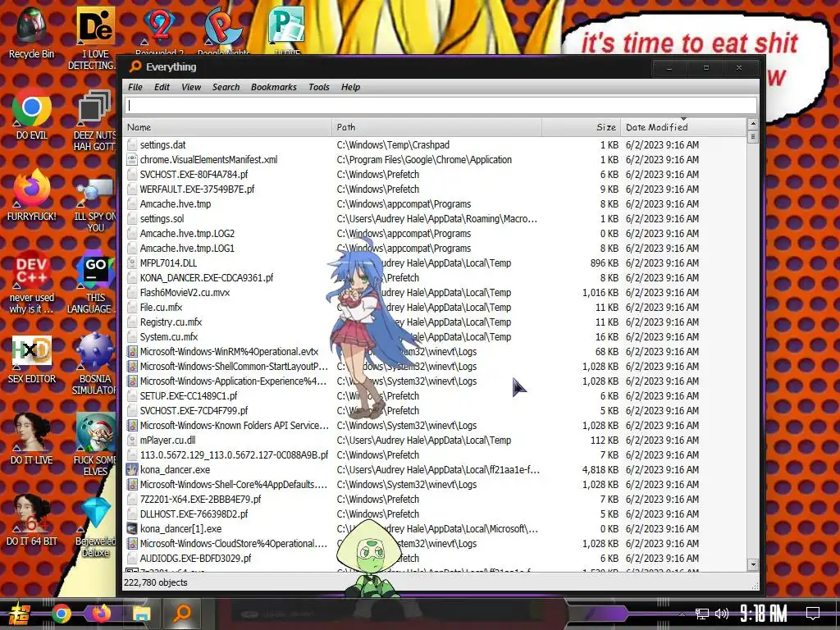The height and width of the screenshot is (630, 840).
Task: Select Microsoft-Windows-WinRM%4Operational.evtx row
Action: tap(435, 352)
